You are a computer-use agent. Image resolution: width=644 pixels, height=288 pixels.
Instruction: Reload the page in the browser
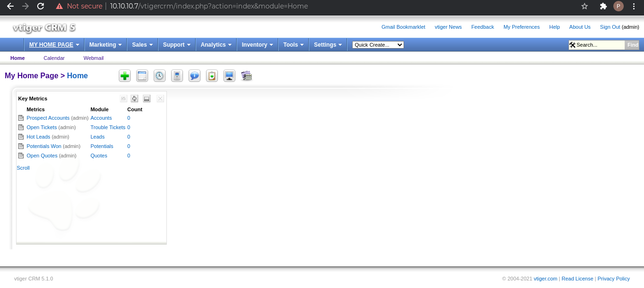click(x=41, y=6)
